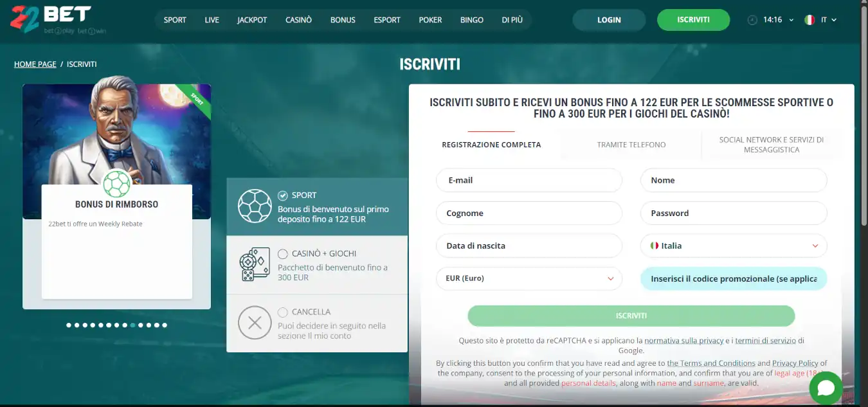Focus the promo code input field

click(x=734, y=278)
